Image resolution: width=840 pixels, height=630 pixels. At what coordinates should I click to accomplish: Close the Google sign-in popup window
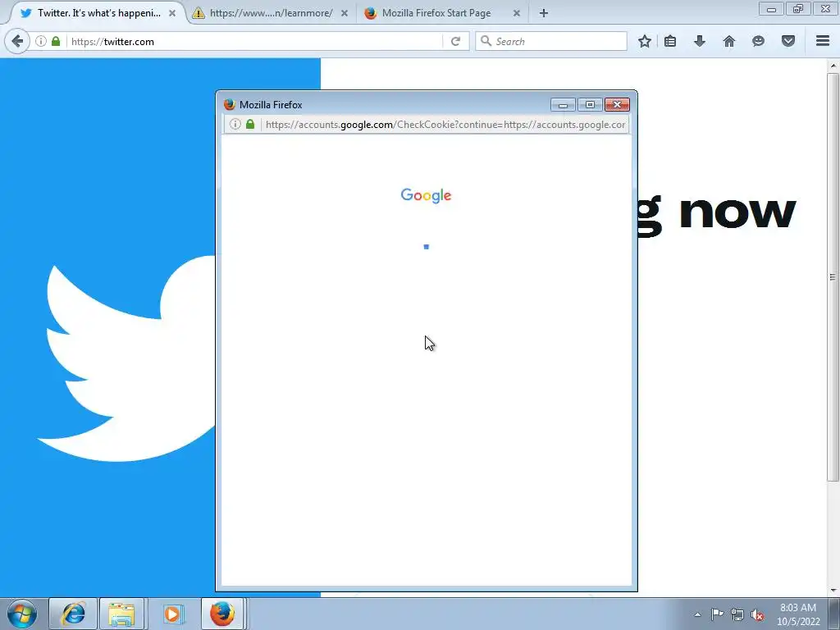point(617,104)
